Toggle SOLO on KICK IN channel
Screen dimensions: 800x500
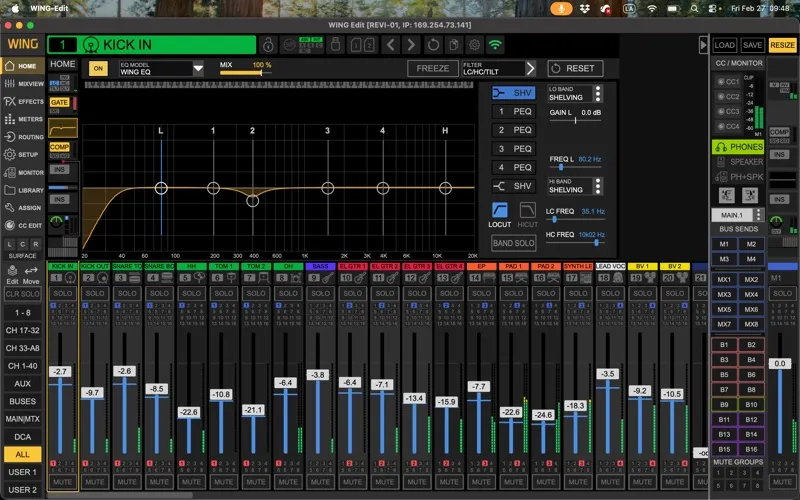[63, 293]
